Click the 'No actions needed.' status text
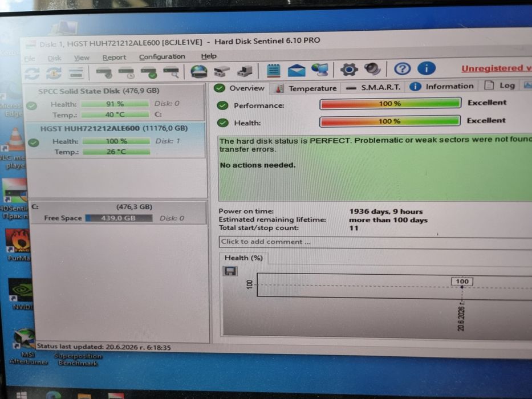Image resolution: width=532 pixels, height=399 pixels. click(258, 165)
